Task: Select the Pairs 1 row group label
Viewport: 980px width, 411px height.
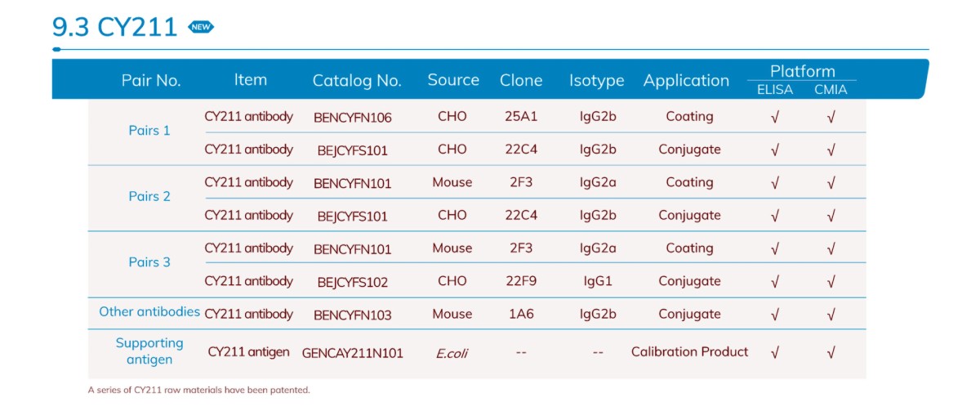Action: click(149, 131)
